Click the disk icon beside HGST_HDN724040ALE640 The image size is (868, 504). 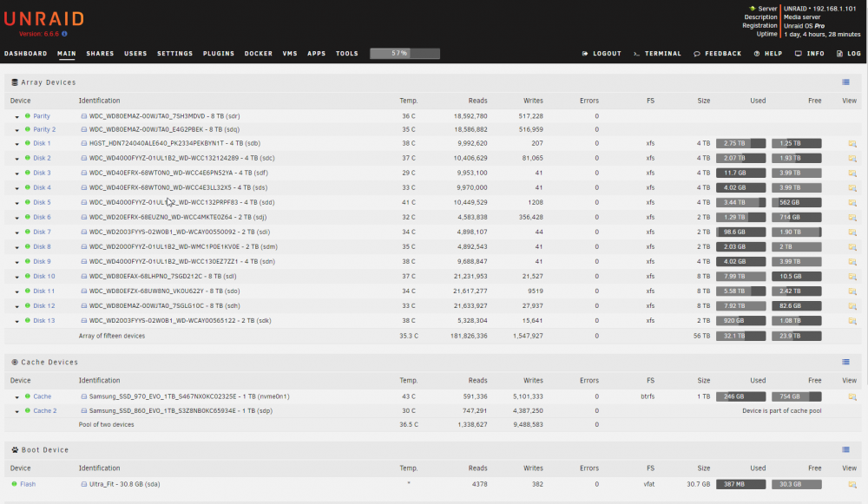(x=84, y=143)
